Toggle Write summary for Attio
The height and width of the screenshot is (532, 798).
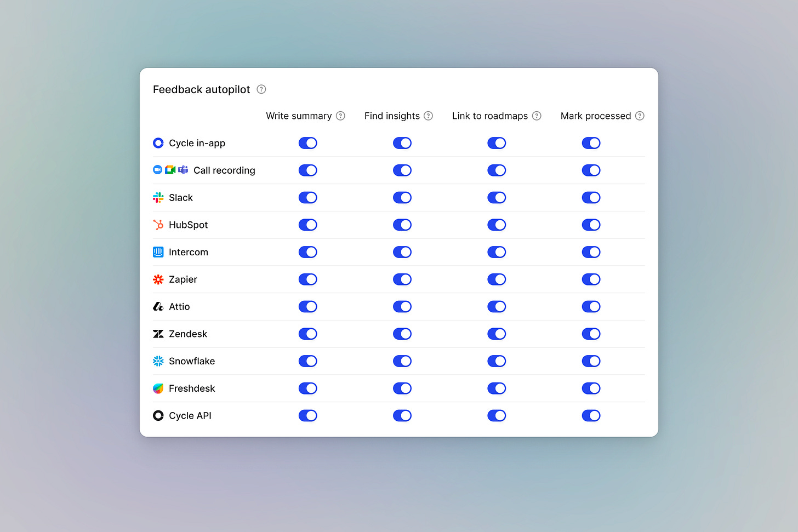pyautogui.click(x=308, y=307)
